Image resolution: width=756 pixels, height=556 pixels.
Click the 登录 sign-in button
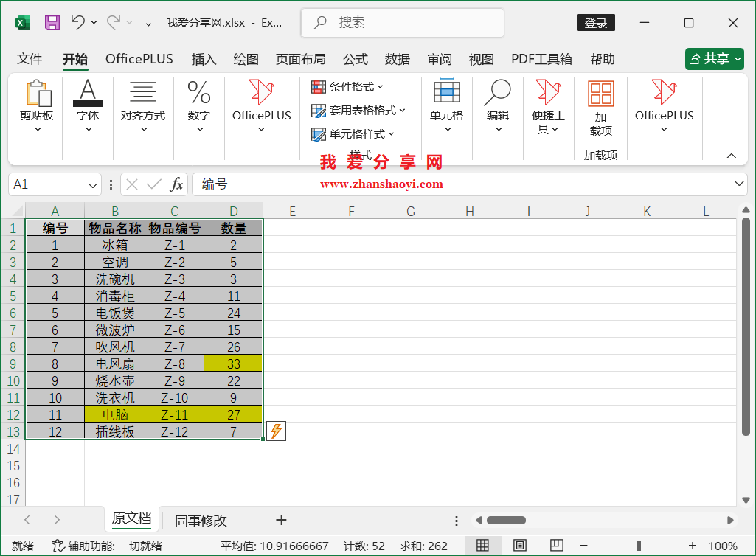[594, 22]
